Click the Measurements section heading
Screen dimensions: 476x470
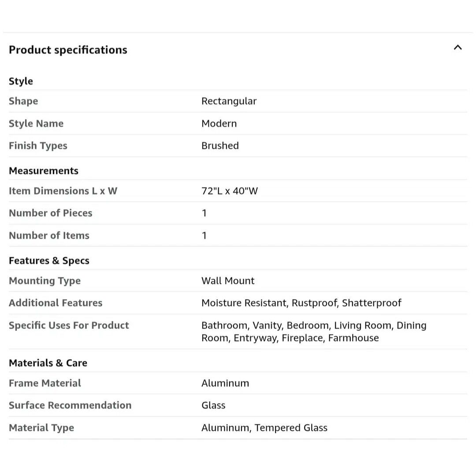click(x=44, y=170)
